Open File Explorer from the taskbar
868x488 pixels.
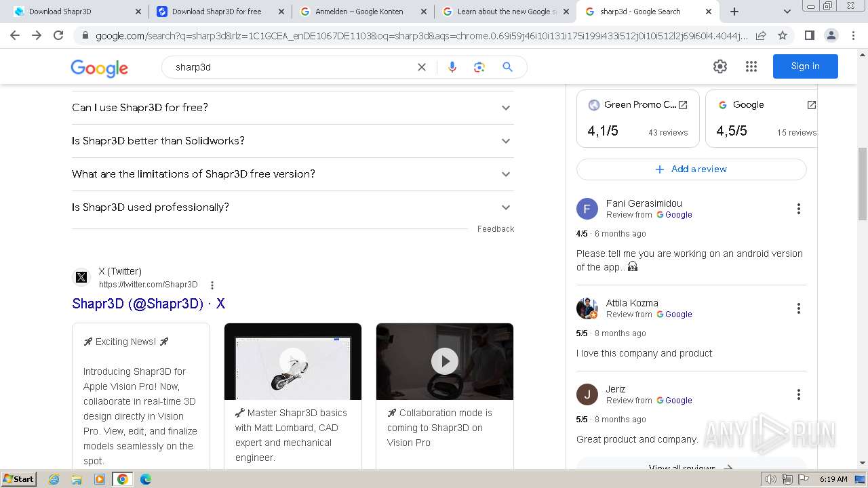[77, 479]
